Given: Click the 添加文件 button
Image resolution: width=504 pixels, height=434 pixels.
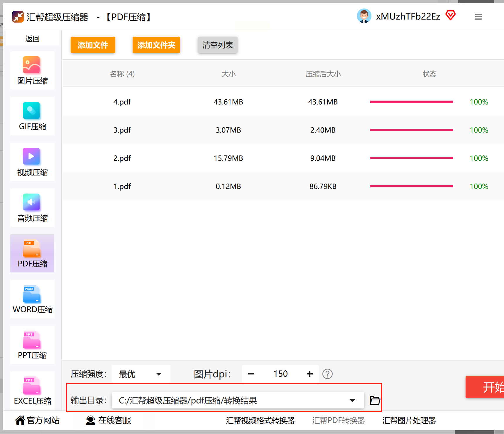Looking at the screenshot, I should [x=93, y=45].
